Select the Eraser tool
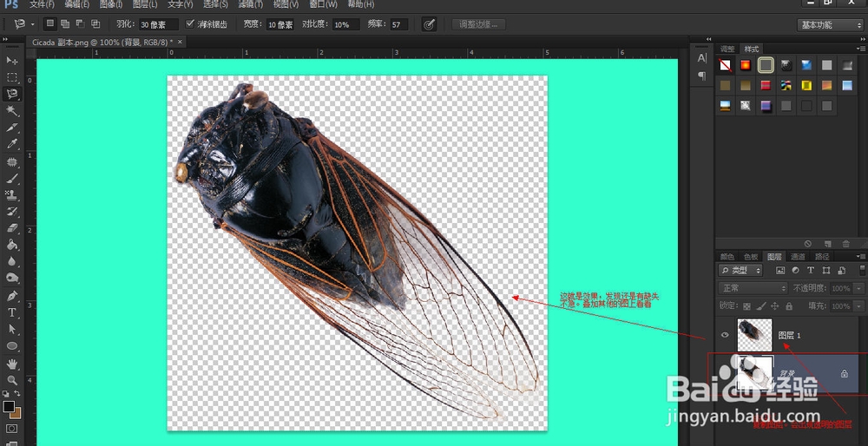868x446 pixels. coord(11,228)
